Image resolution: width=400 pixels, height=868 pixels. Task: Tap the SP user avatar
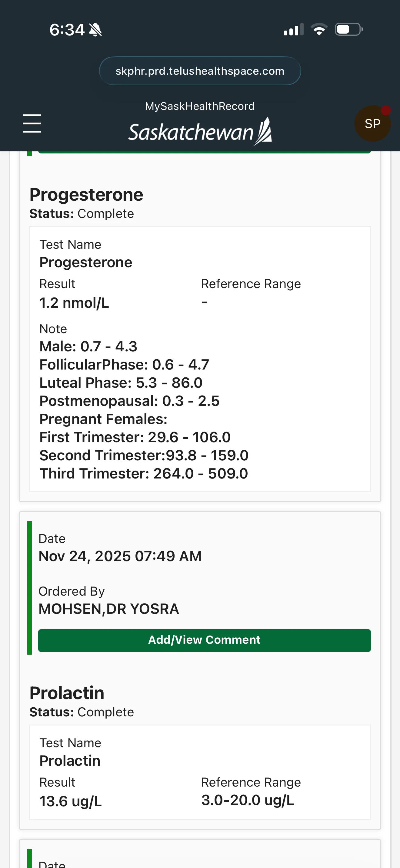[x=372, y=124]
